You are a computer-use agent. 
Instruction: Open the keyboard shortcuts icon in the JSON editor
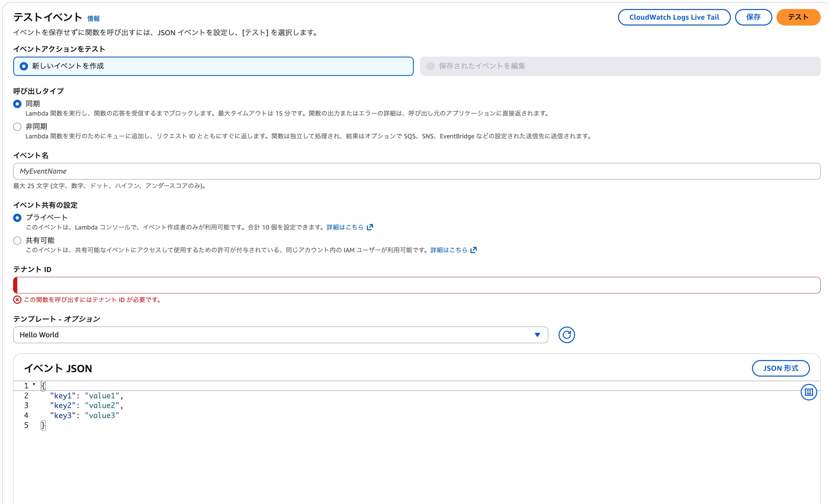(x=810, y=392)
